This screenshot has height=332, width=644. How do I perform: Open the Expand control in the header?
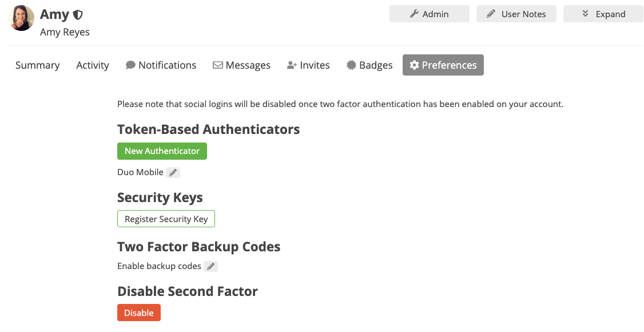click(603, 14)
